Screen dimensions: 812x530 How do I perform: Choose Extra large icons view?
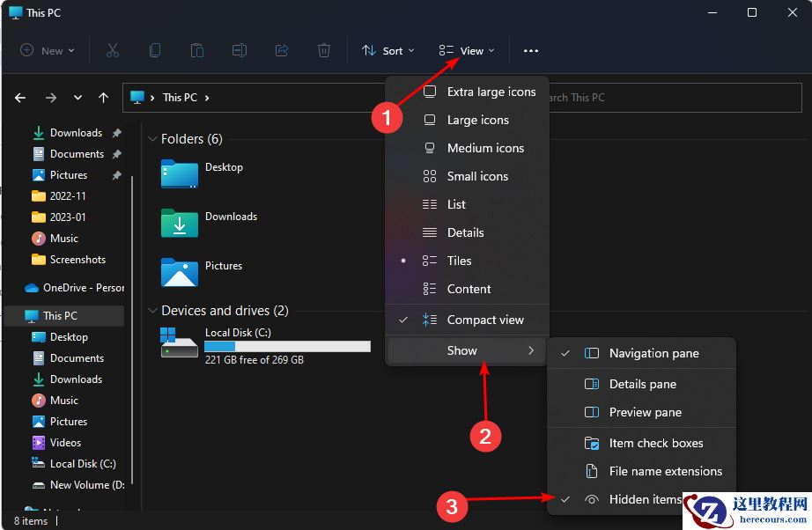(x=491, y=92)
